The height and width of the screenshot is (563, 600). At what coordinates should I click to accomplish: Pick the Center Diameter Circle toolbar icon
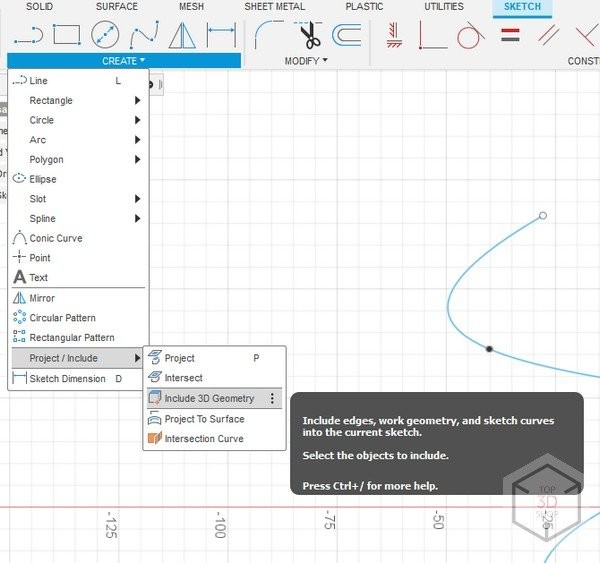(105, 36)
